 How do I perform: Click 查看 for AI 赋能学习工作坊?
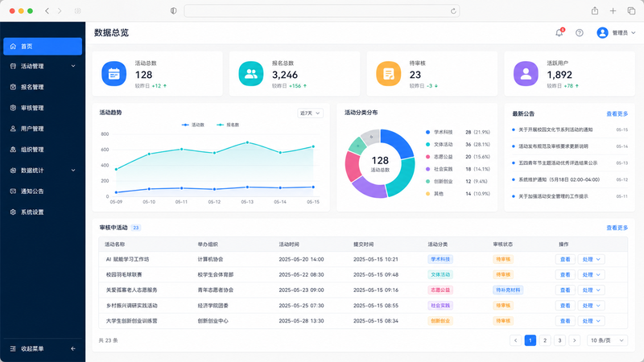[x=565, y=259]
